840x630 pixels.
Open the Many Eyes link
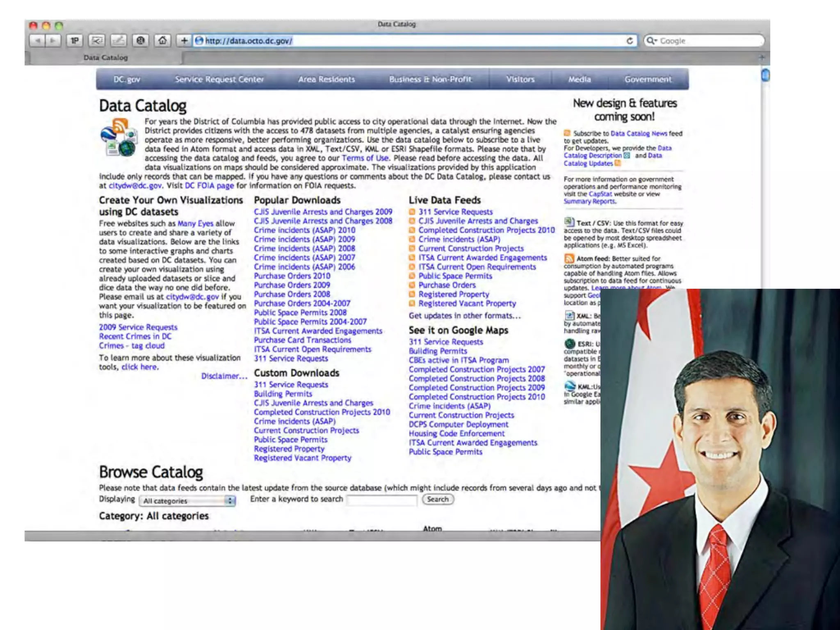195,224
